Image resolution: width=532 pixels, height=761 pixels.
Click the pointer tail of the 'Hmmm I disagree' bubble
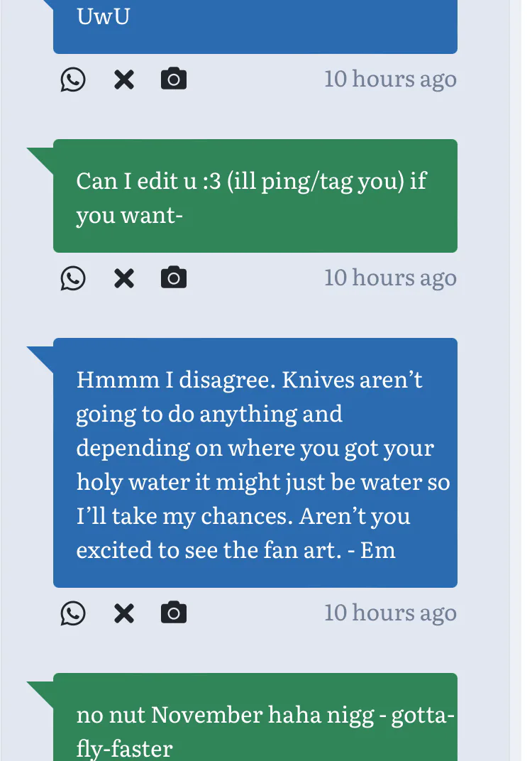(x=41, y=355)
